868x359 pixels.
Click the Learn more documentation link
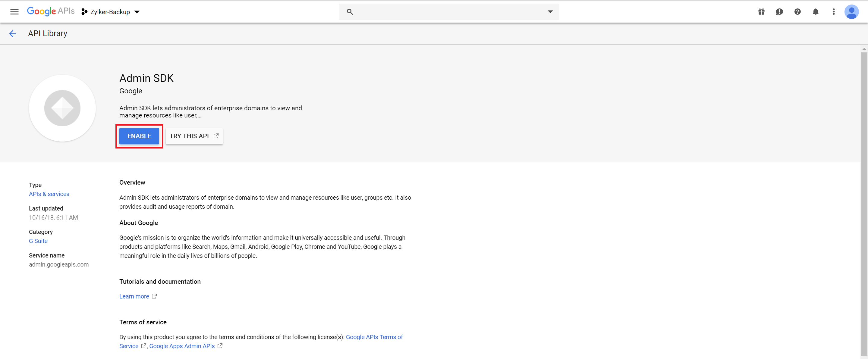pos(134,296)
